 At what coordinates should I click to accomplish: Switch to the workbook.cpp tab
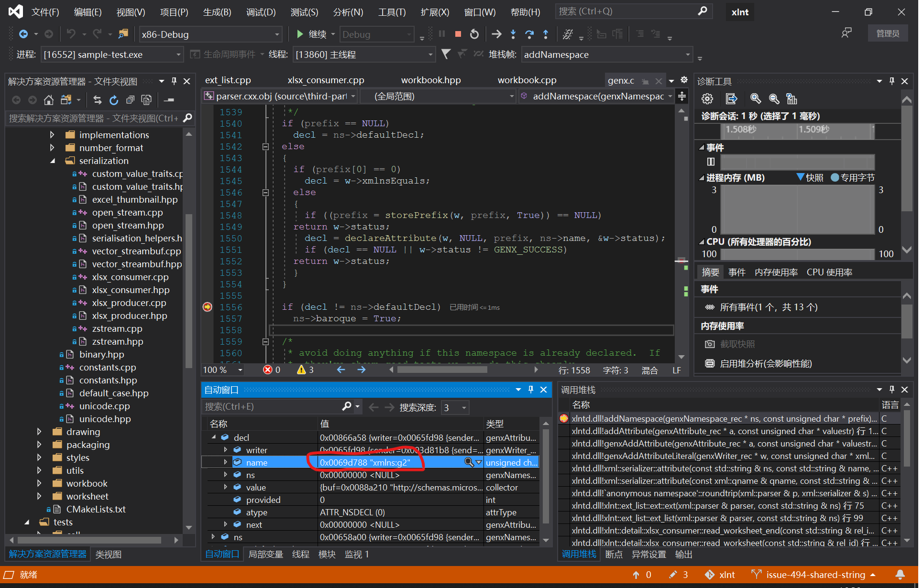(527, 80)
